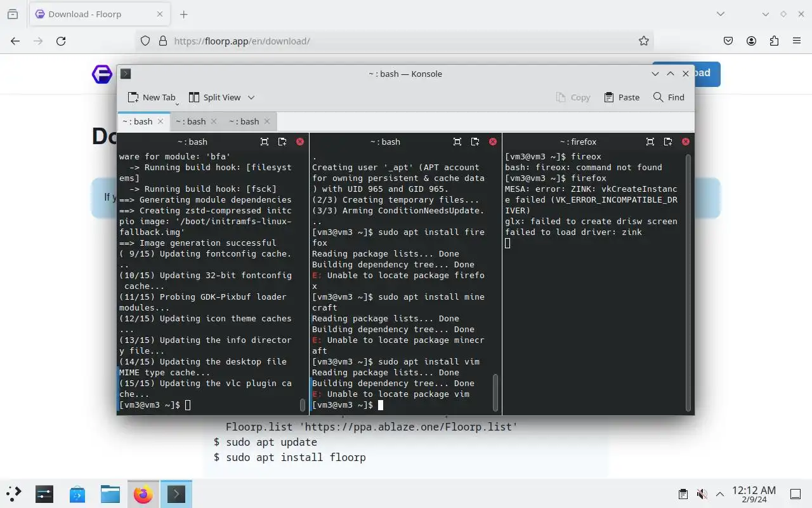Click Konsole icon on taskbar
This screenshot has height=508, width=812.
[x=176, y=493]
